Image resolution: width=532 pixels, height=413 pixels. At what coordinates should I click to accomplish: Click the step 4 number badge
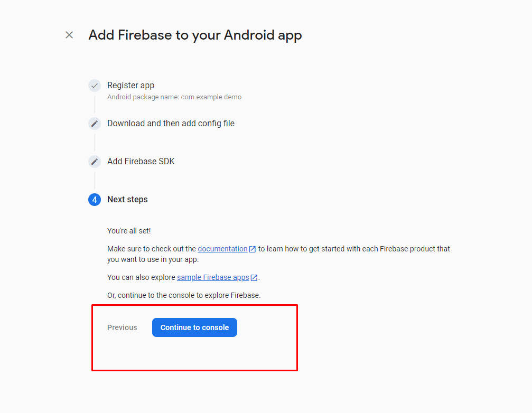point(95,200)
